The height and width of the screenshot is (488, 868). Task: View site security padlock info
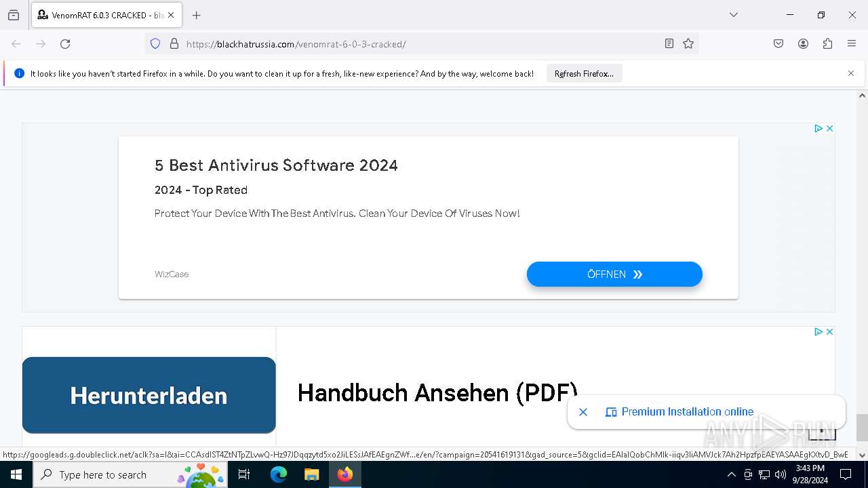tap(174, 44)
